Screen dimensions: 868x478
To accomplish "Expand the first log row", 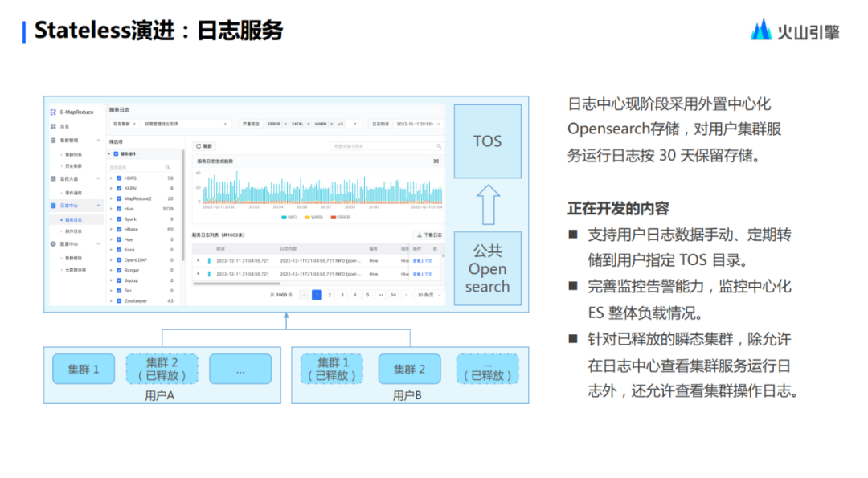I will (199, 260).
